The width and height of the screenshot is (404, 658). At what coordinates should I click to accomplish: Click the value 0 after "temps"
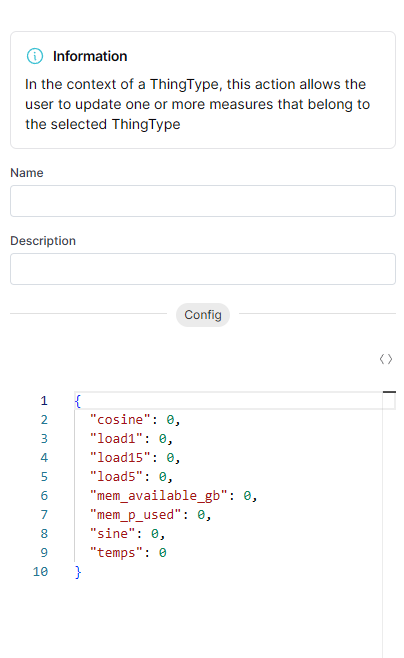162,553
